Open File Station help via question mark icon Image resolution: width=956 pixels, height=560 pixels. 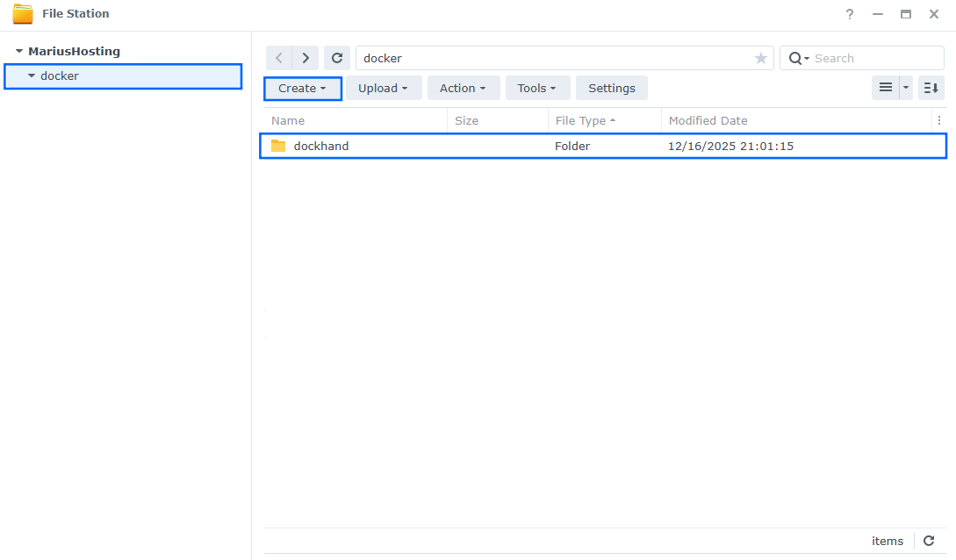849,14
